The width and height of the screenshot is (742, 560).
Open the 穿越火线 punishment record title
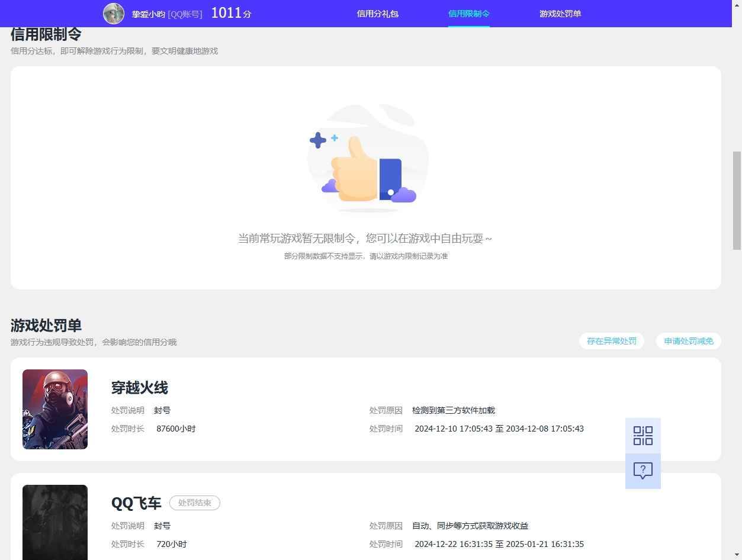tap(139, 388)
